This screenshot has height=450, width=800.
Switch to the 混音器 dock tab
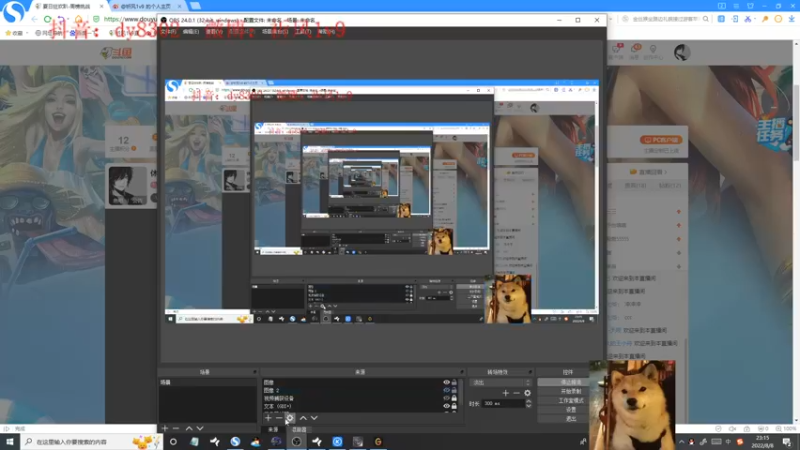(x=299, y=430)
